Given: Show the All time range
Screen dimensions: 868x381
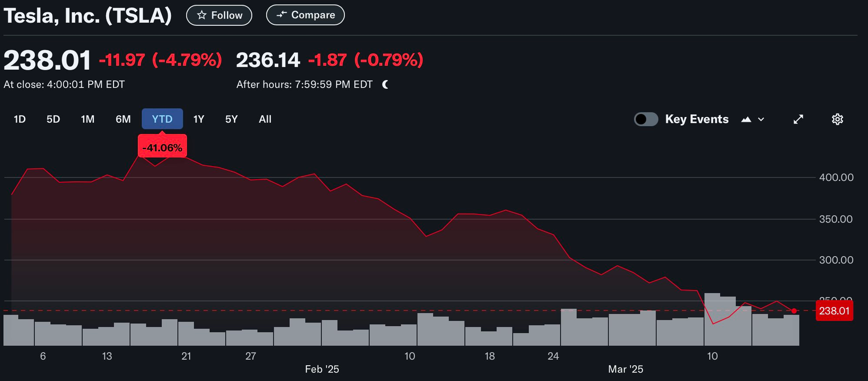Looking at the screenshot, I should point(265,119).
